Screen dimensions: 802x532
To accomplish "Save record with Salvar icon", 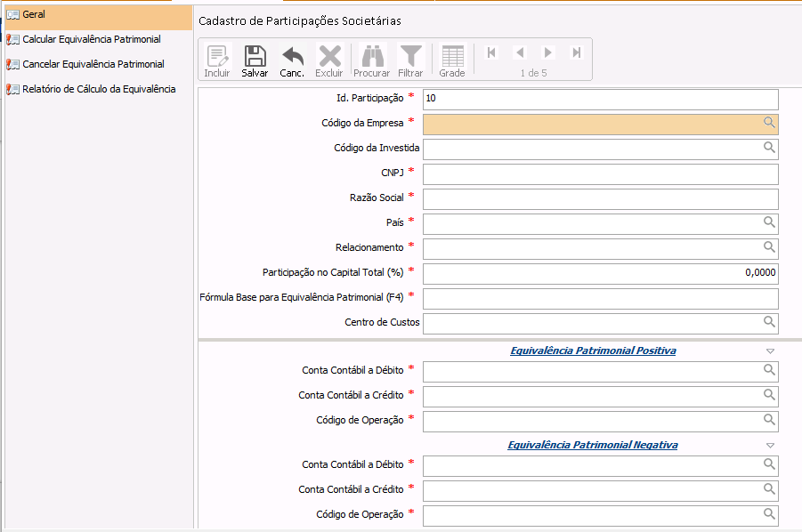I will [x=255, y=60].
